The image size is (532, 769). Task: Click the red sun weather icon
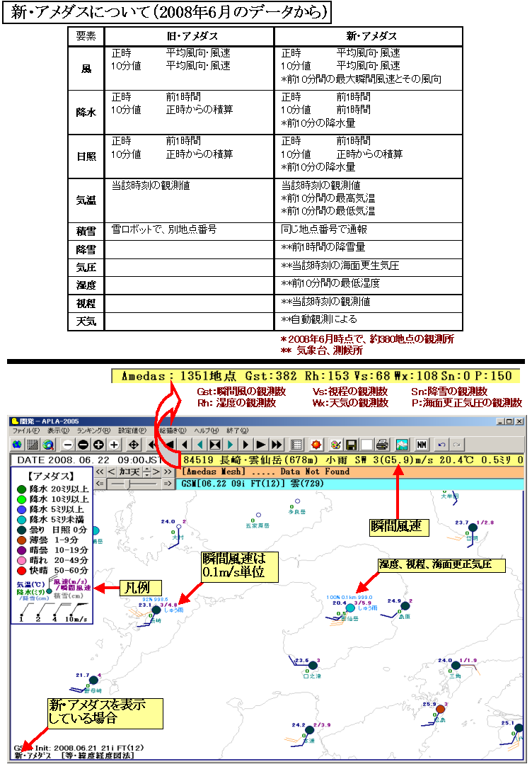pyautogui.click(x=316, y=444)
